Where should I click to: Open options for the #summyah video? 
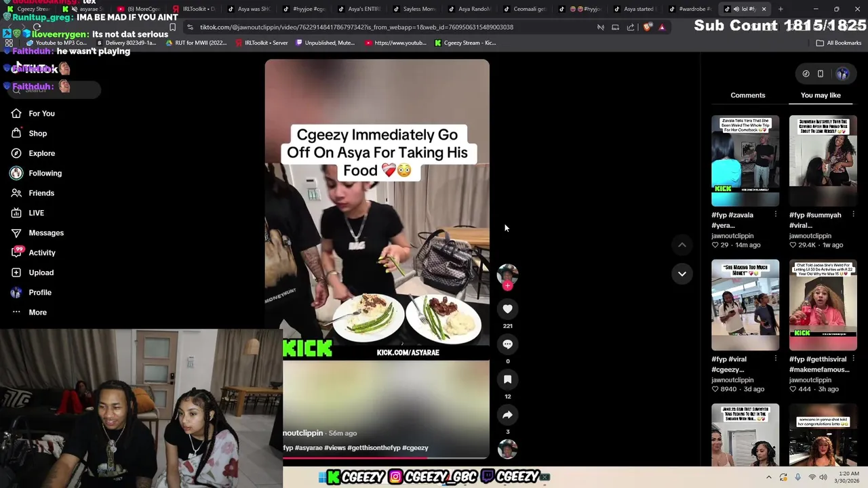point(853,214)
